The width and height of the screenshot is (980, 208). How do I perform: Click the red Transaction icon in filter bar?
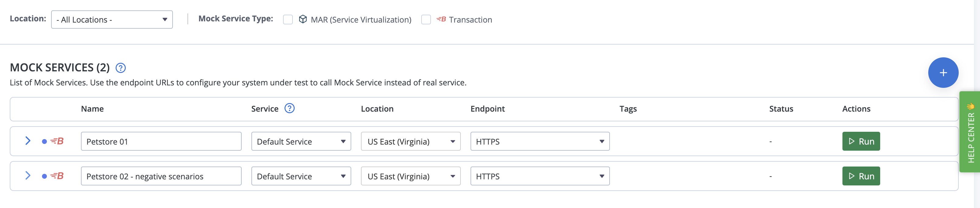point(441,19)
